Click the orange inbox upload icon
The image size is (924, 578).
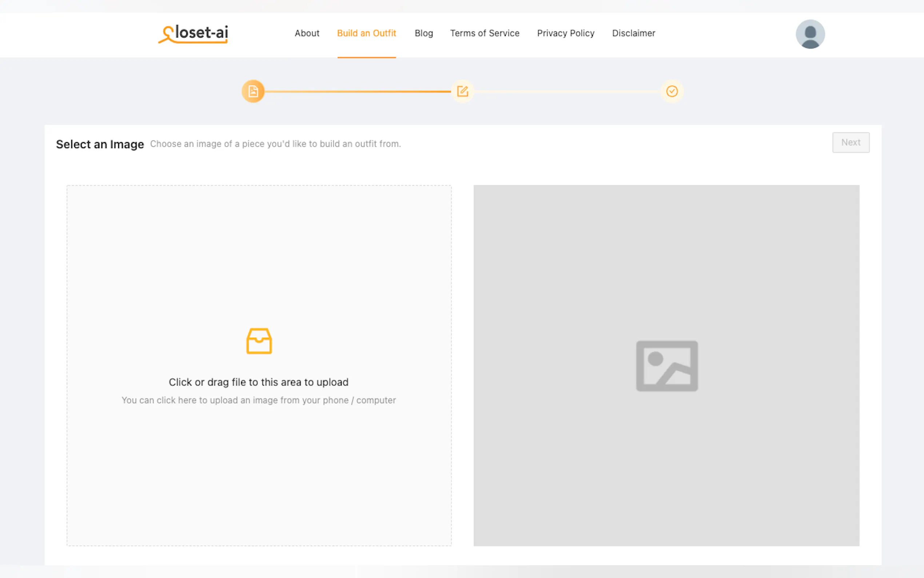pos(259,341)
